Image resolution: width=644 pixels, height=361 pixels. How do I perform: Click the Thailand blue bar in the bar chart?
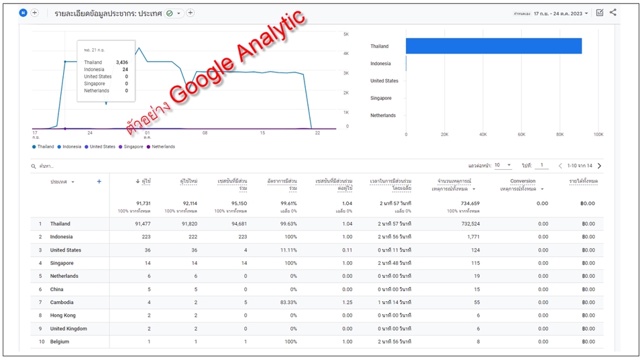point(494,46)
